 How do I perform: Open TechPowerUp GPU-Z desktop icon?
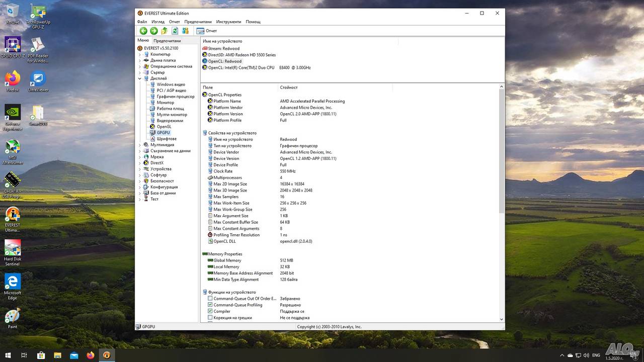tap(38, 16)
